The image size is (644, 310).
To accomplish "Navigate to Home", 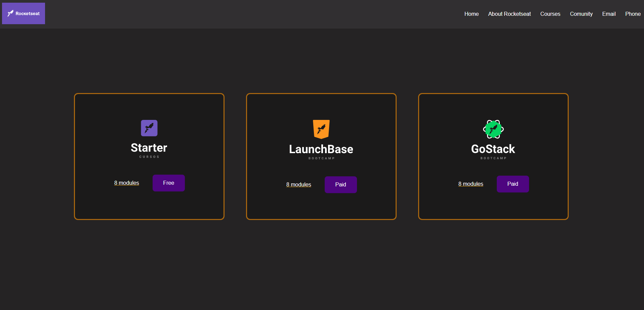I will coord(471,14).
